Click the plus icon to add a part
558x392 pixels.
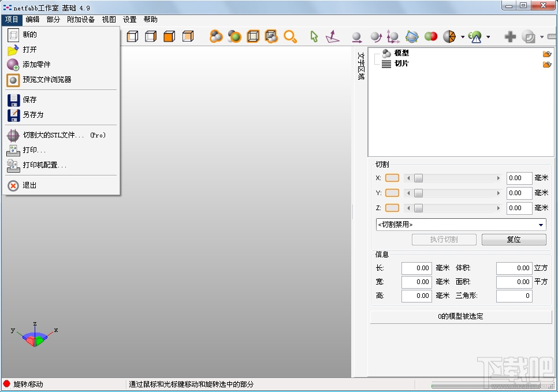pos(511,36)
